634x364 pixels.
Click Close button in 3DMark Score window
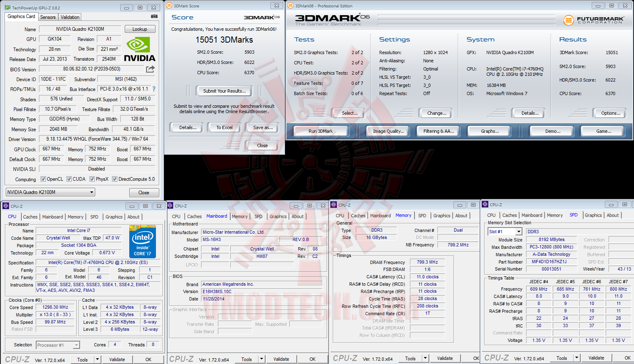(263, 146)
